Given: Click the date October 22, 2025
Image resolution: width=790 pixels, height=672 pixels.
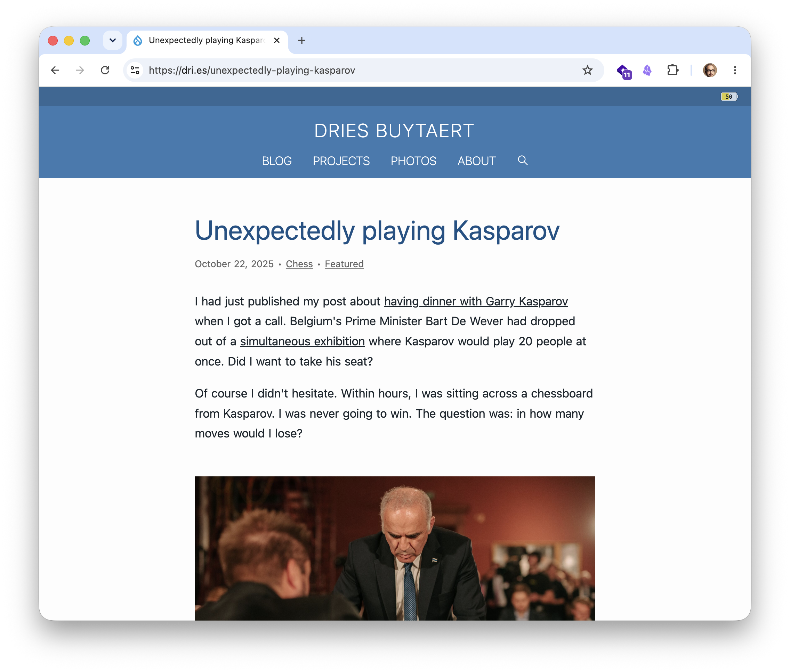Looking at the screenshot, I should (234, 264).
